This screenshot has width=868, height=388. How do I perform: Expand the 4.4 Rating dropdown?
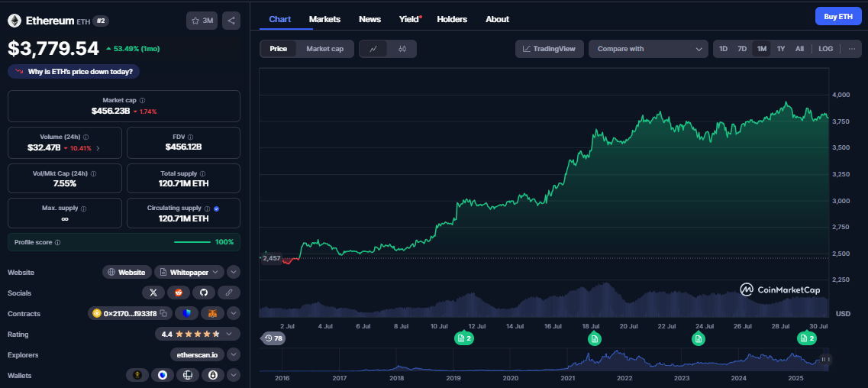click(x=198, y=335)
